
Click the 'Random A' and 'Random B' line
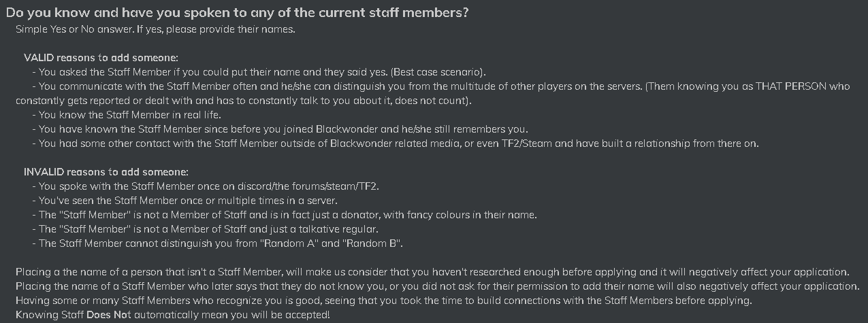click(x=222, y=243)
